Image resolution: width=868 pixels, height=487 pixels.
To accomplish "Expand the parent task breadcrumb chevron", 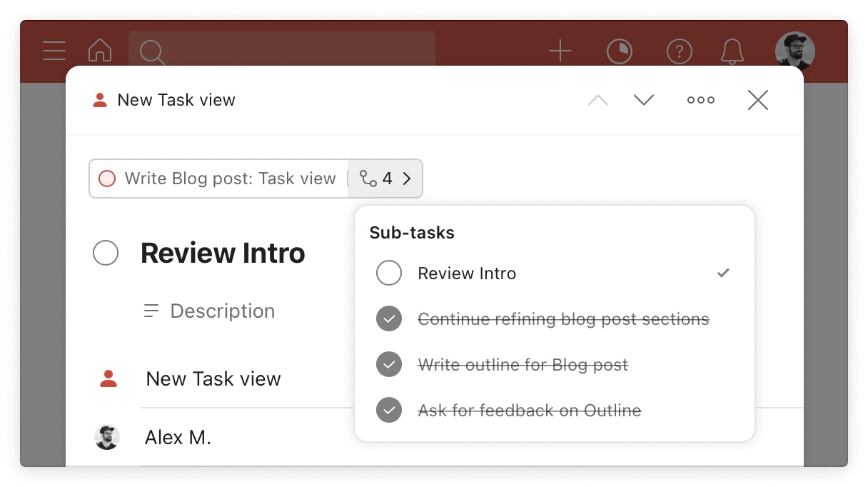I will pyautogui.click(x=407, y=179).
